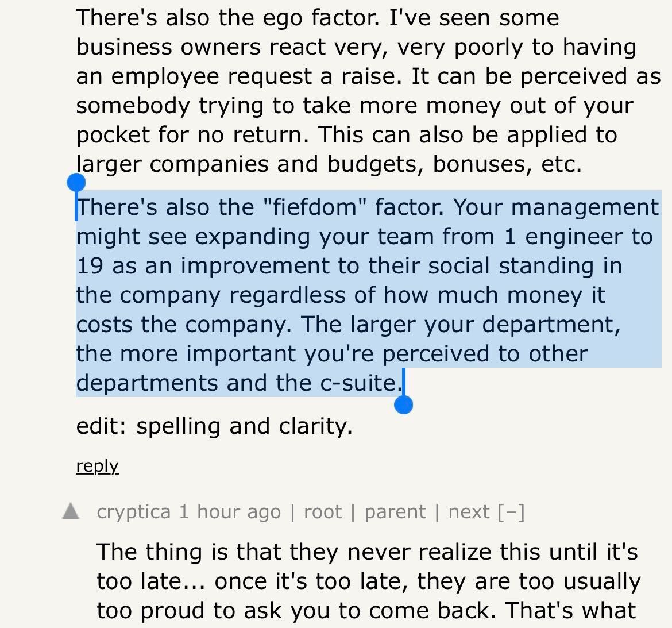This screenshot has width=672, height=628.
Task: Tap the start selection handle above "There's"
Action: (x=76, y=183)
